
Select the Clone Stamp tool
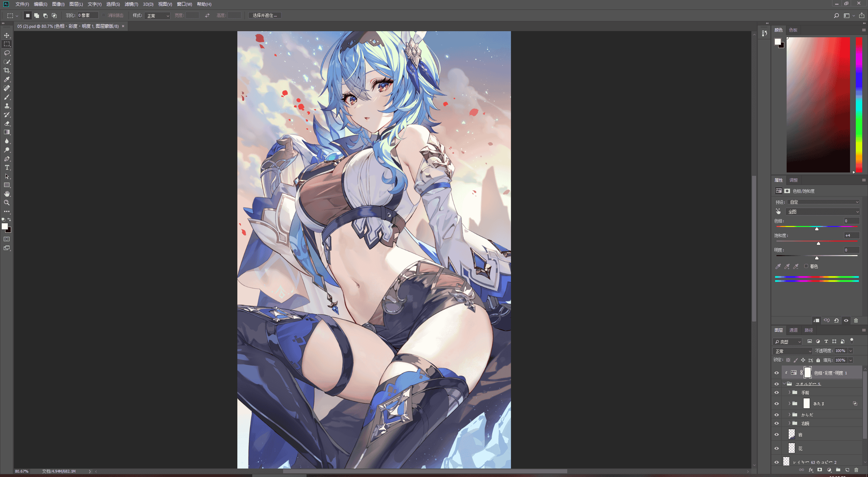tap(7, 106)
